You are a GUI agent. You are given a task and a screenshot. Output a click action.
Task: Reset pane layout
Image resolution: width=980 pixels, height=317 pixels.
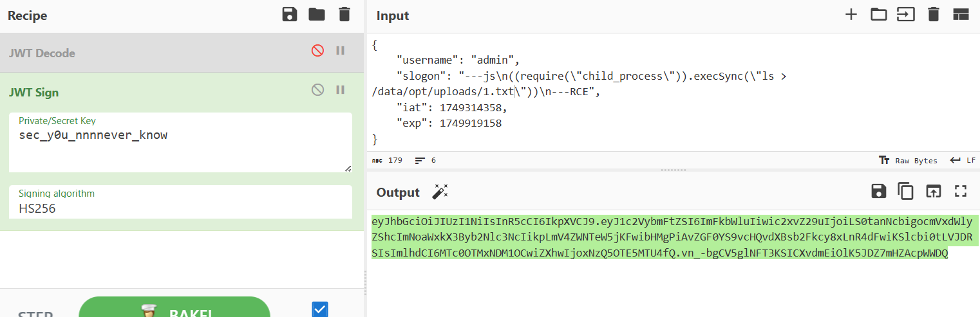point(961,15)
